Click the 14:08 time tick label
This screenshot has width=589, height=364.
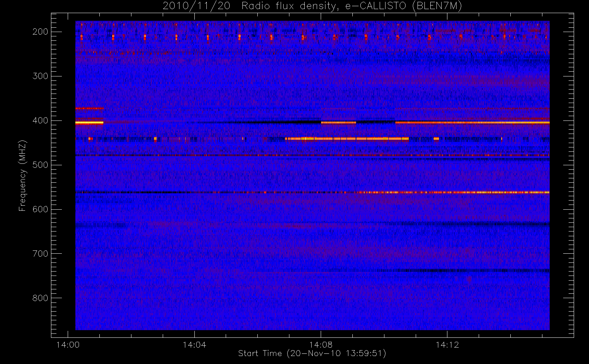click(321, 345)
